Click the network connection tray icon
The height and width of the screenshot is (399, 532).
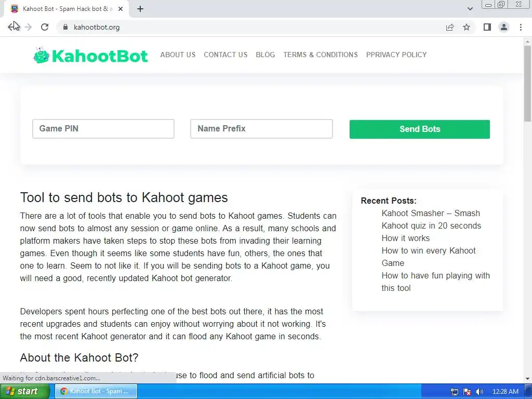click(x=454, y=392)
